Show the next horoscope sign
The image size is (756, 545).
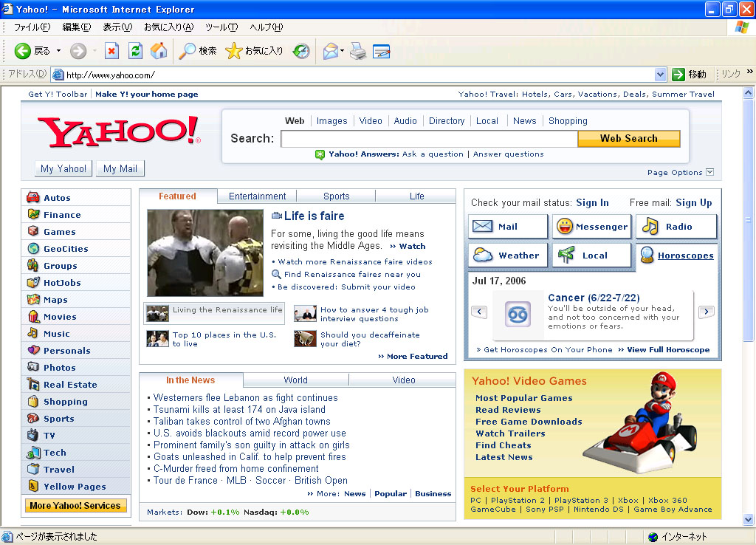(x=707, y=312)
